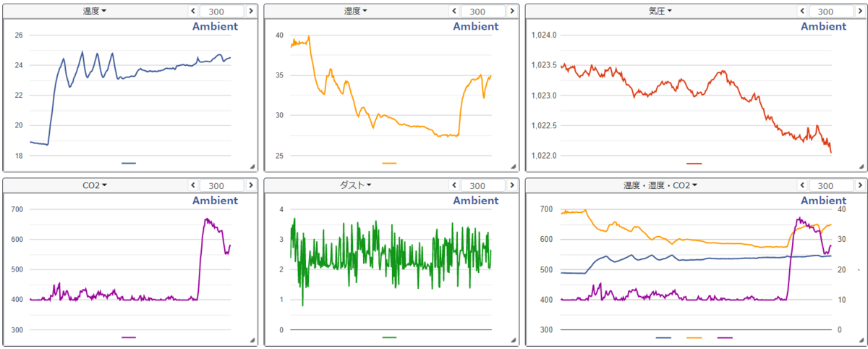Click the 300 count field in ダスト chart

point(482,186)
